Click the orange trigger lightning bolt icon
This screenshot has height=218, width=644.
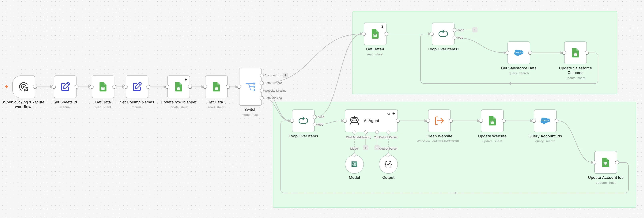click(x=7, y=86)
